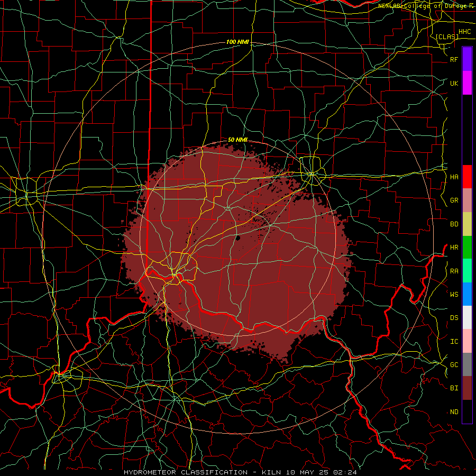This screenshot has width=476, height=476.
Task: Click the HR legend label
Action: click(454, 248)
